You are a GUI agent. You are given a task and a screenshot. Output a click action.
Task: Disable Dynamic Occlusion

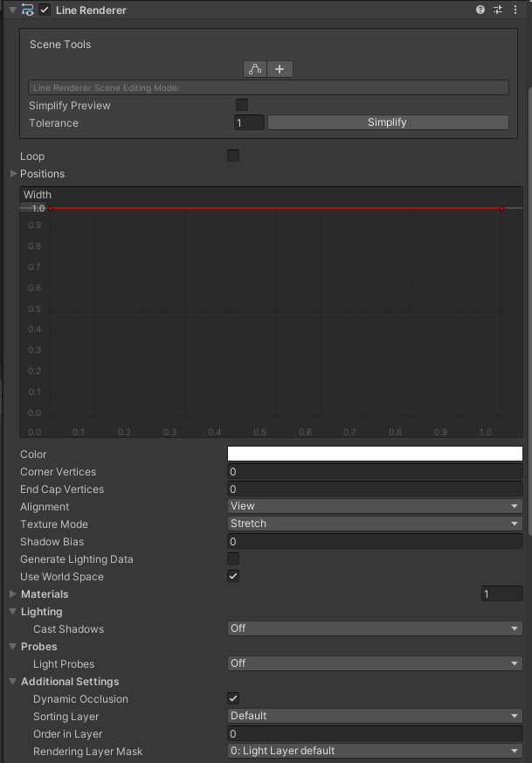[233, 698]
